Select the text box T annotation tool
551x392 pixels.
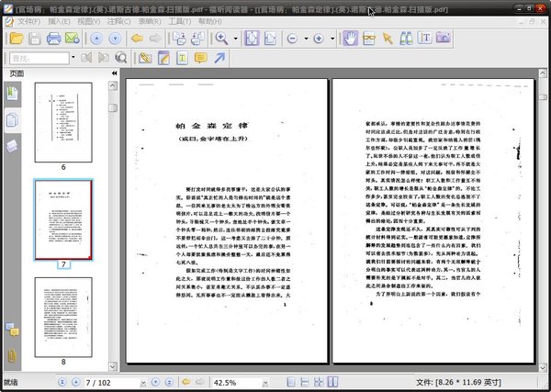182,58
